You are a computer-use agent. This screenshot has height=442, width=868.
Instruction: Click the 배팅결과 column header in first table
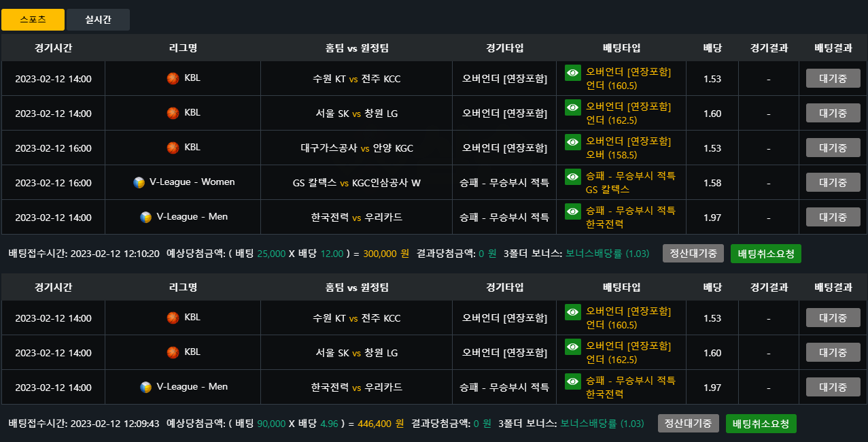point(833,48)
